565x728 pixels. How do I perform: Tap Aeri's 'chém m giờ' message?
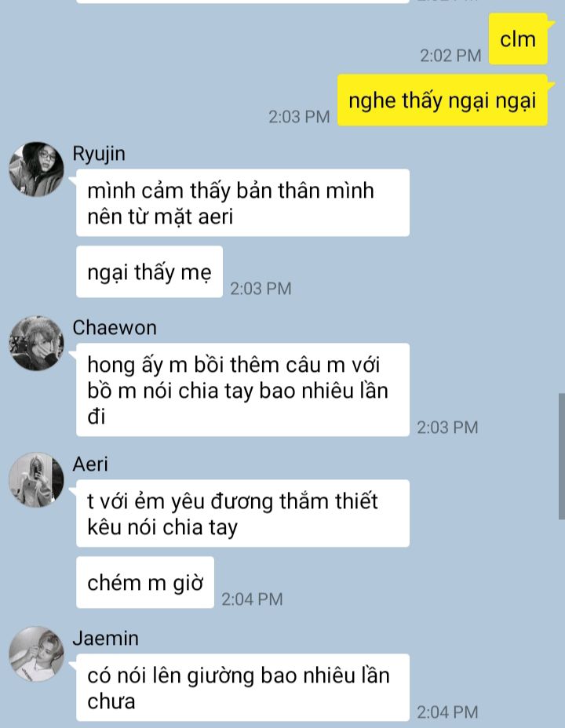pos(145,582)
